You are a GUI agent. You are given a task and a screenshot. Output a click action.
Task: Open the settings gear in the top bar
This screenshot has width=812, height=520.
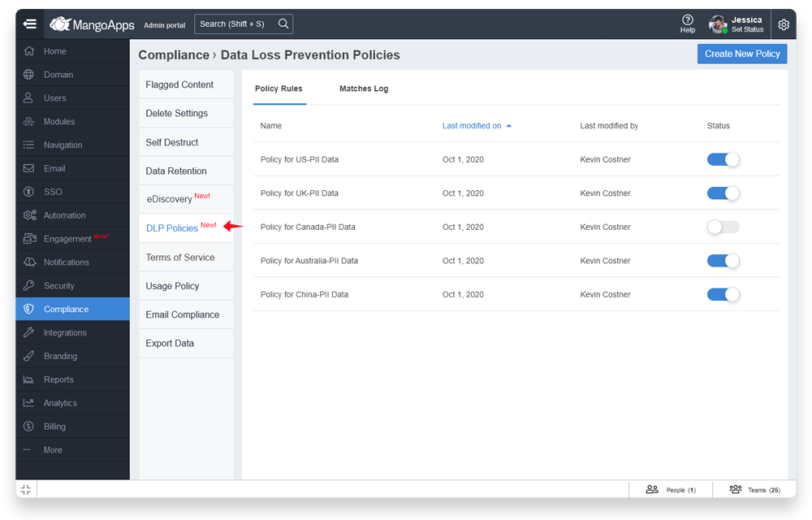click(784, 24)
